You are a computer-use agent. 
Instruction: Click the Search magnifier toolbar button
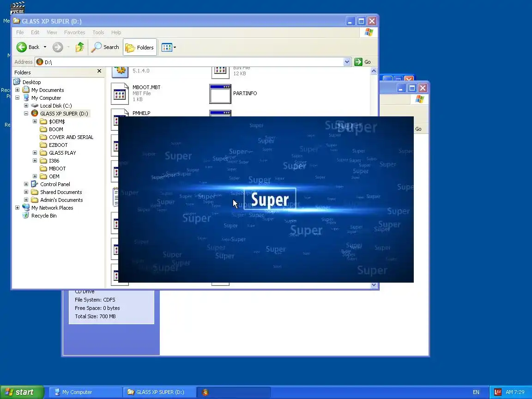point(105,47)
